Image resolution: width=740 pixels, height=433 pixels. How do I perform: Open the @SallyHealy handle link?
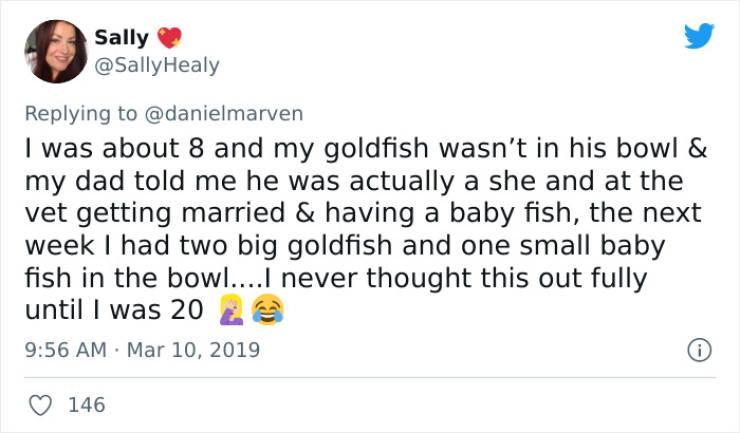157,65
